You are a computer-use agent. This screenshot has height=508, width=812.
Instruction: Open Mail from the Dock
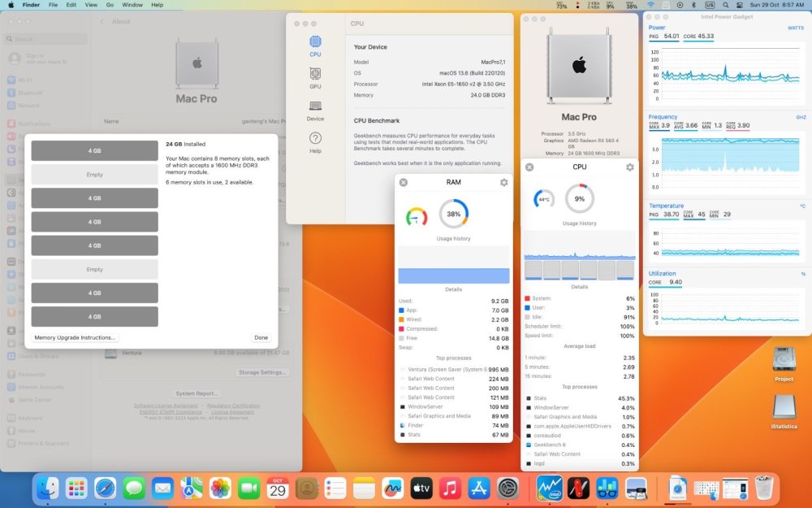point(162,488)
